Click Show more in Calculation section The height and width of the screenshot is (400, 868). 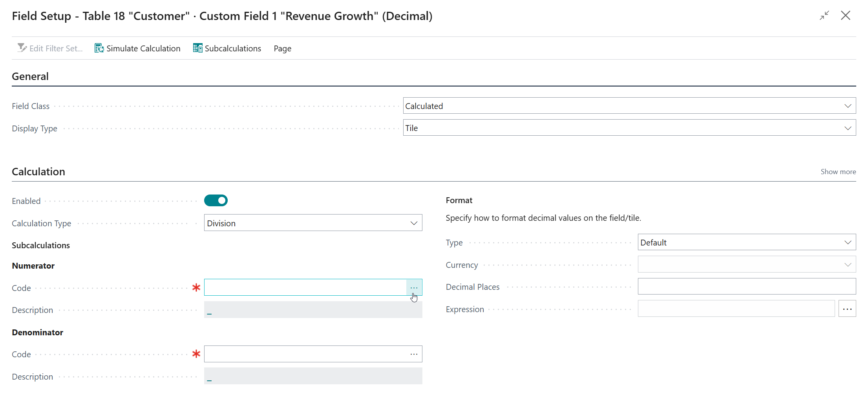838,172
